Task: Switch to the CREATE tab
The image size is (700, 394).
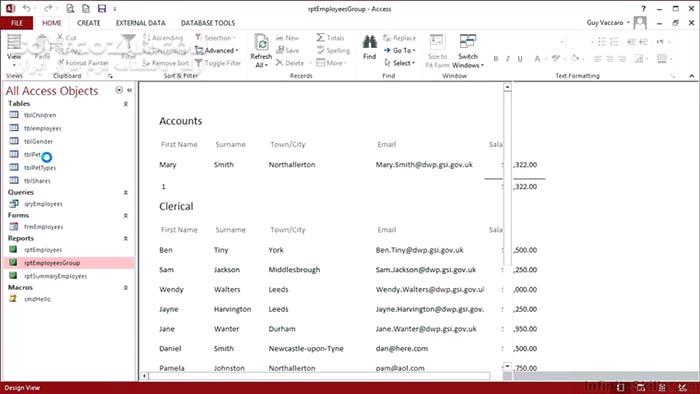Action: tap(88, 23)
